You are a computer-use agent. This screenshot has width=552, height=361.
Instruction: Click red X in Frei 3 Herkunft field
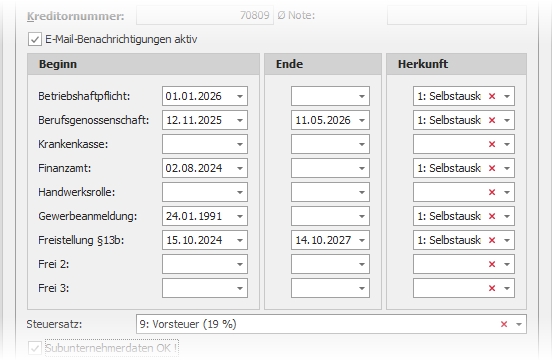pos(492,288)
